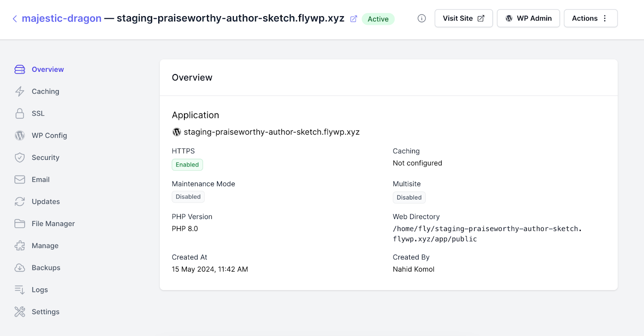Screen dimensions: 644x336
Task: Open the Email settings page
Action: click(32, 180)
